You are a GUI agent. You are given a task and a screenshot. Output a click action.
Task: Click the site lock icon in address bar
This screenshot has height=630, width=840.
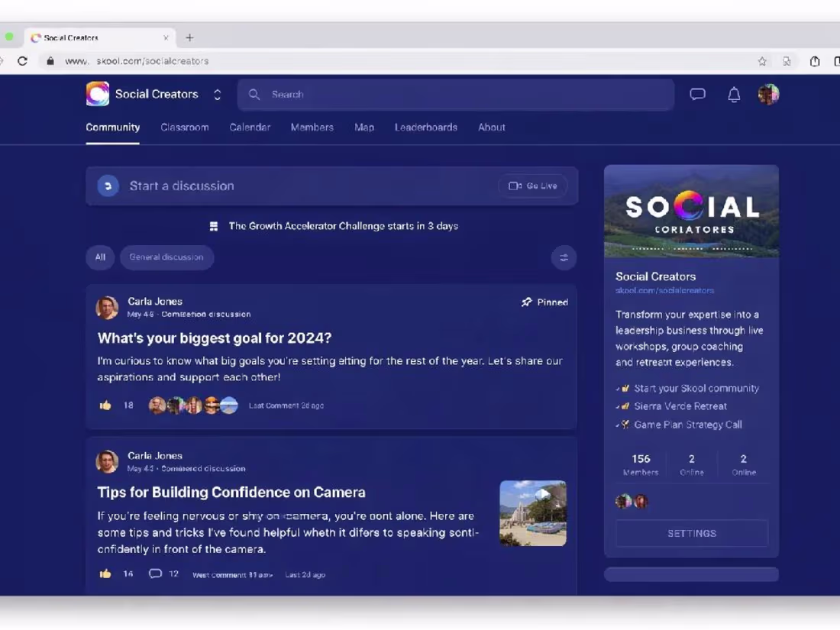(x=50, y=61)
